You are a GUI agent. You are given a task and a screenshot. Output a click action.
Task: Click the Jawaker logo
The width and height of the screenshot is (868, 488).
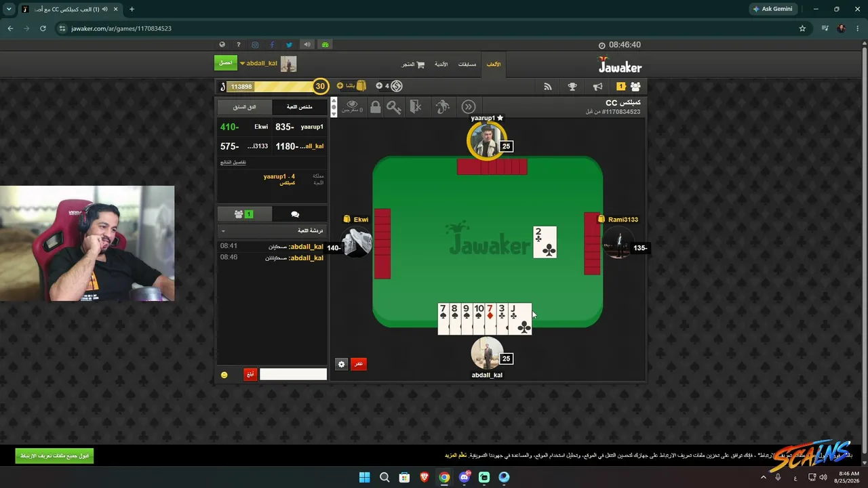point(620,66)
